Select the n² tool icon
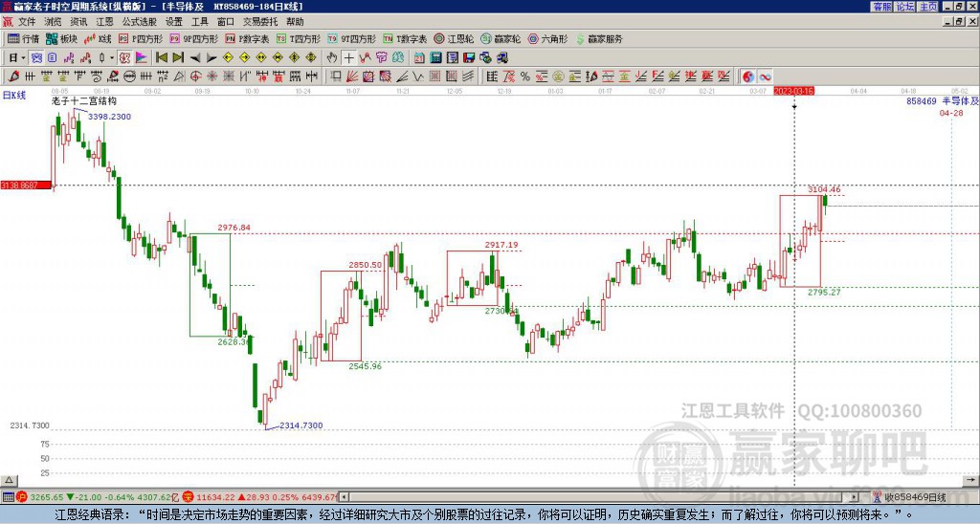 point(163,76)
